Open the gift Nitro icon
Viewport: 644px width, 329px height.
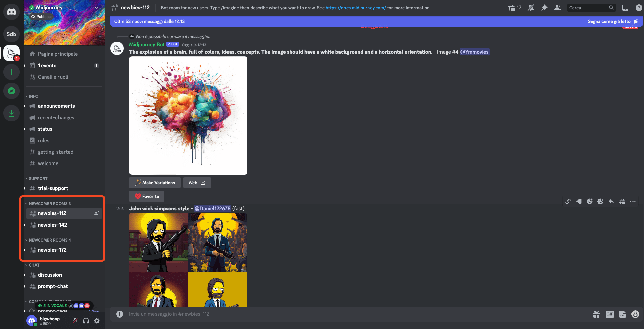pyautogui.click(x=596, y=314)
